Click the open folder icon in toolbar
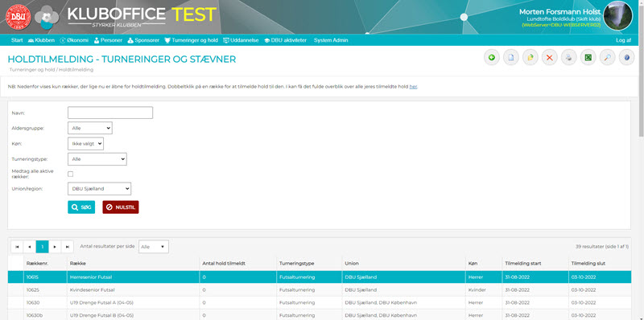 point(530,58)
